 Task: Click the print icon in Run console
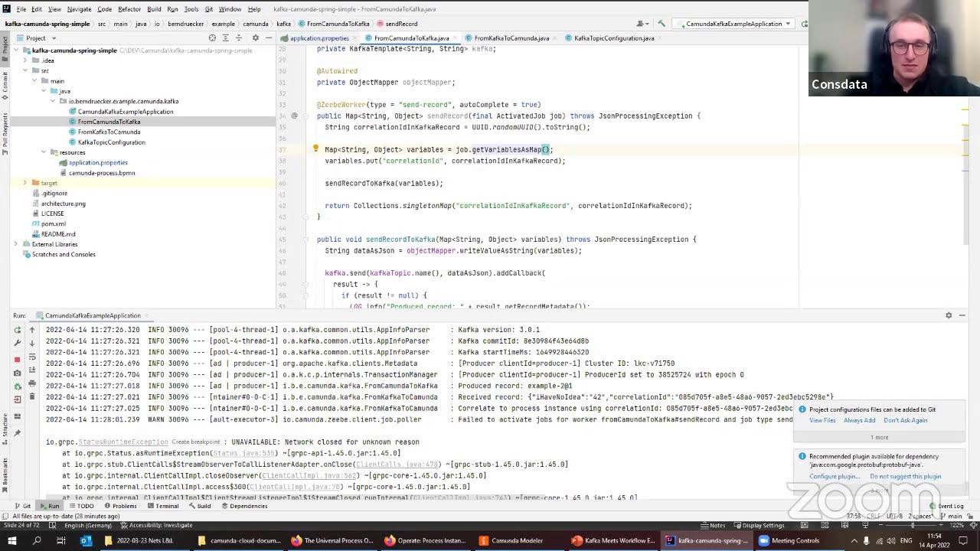coord(31,383)
